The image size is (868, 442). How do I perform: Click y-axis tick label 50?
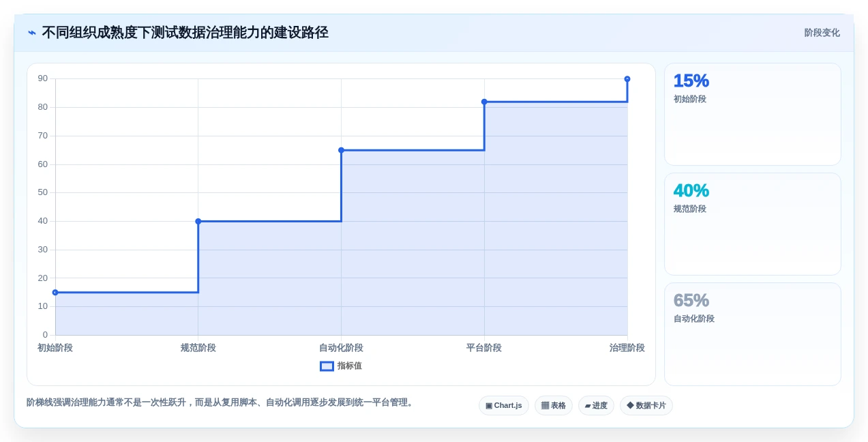43,192
